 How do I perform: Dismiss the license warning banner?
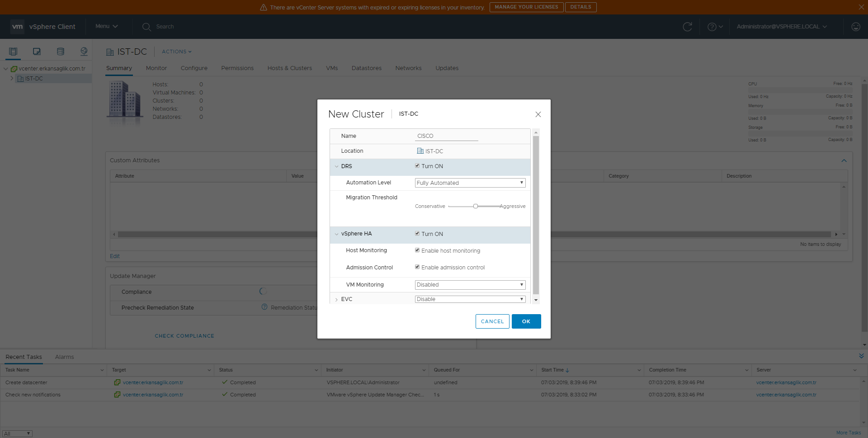861,7
